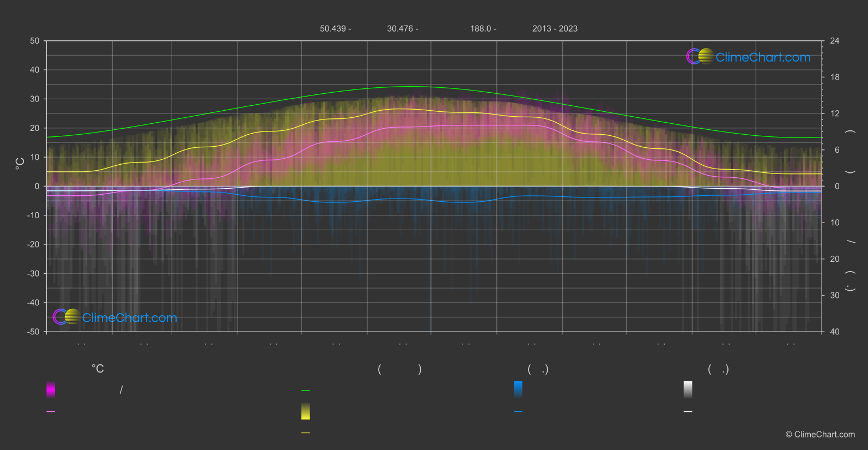Select the magenta temperature range legend swatch
868x450 pixels.
(x=51, y=389)
